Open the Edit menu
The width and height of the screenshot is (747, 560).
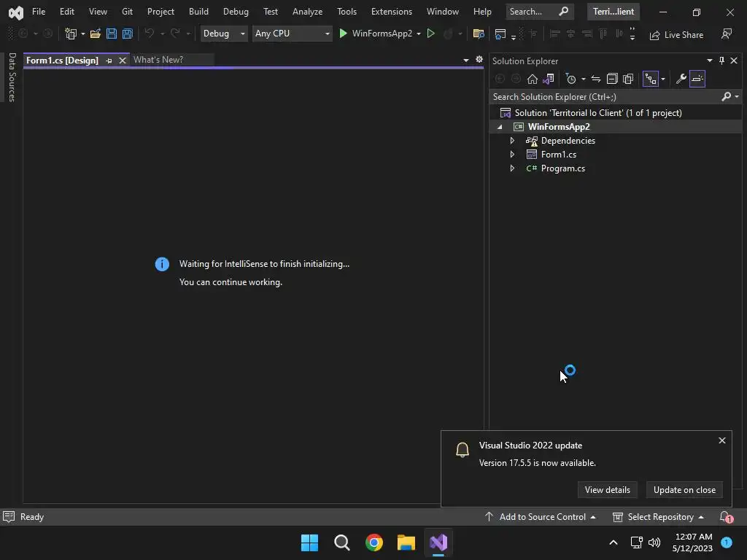coord(66,12)
